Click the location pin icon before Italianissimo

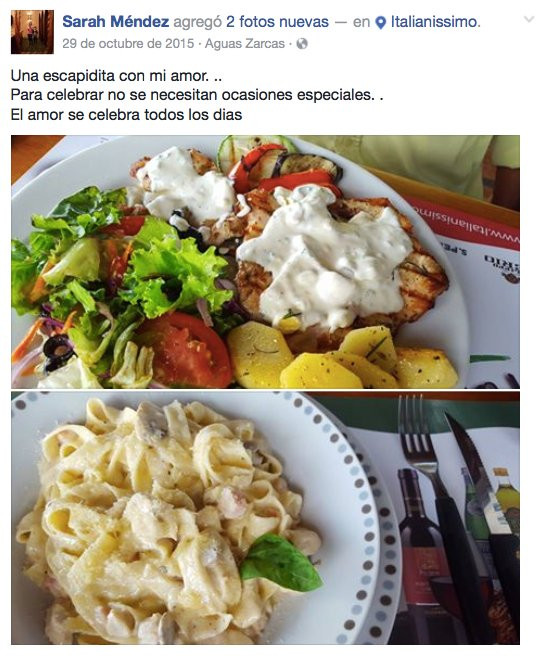[x=381, y=23]
